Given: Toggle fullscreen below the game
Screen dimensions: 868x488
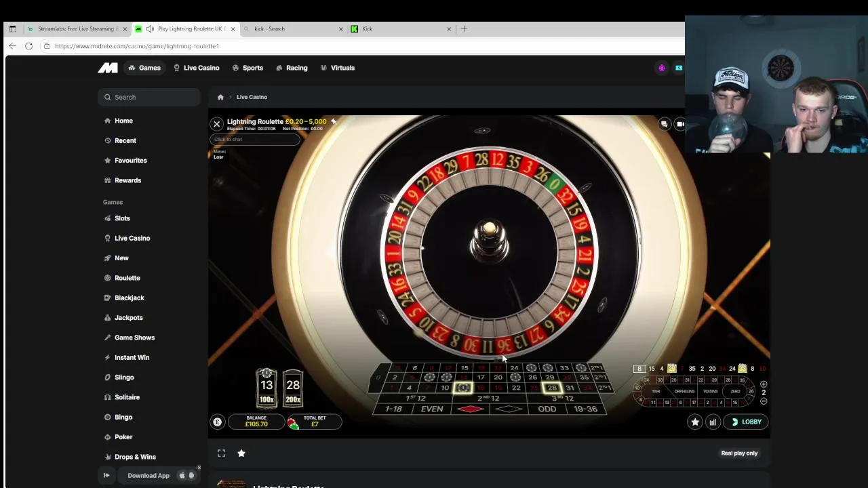Looking at the screenshot, I should 221,453.
